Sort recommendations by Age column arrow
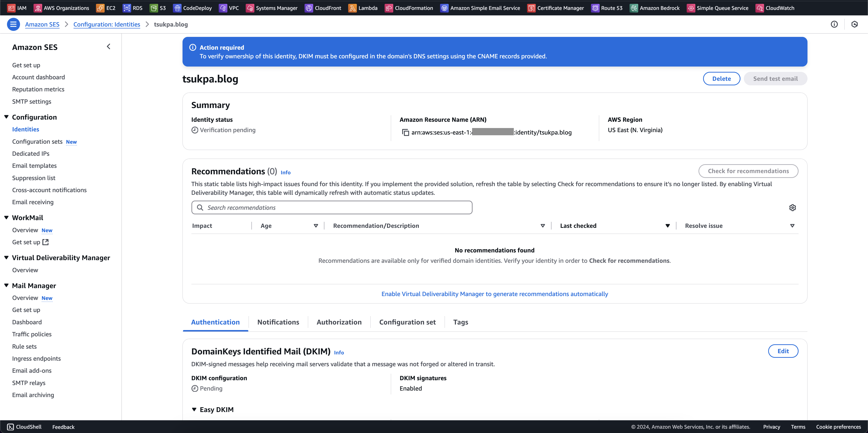This screenshot has width=868, height=433. coord(316,226)
